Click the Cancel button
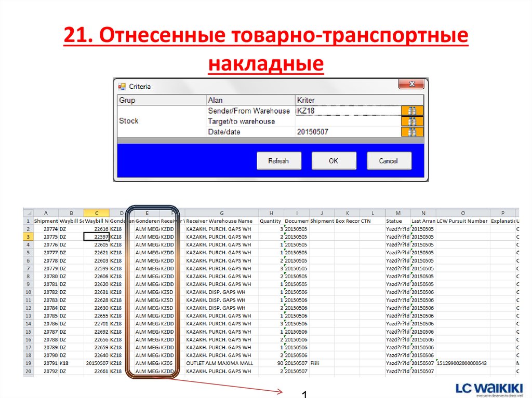 coord(389,161)
